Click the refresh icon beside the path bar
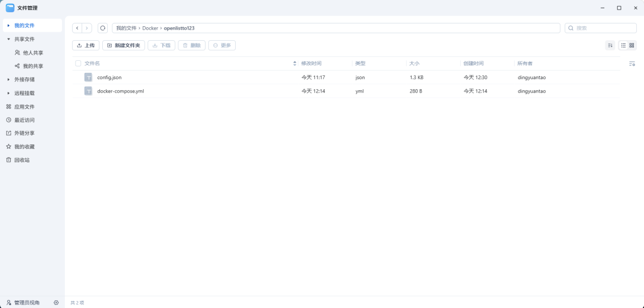 102,28
